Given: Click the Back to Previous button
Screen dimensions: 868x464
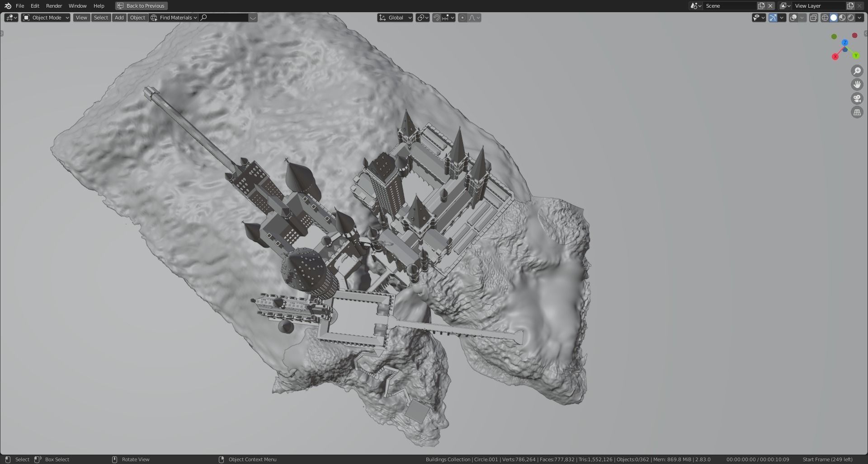Looking at the screenshot, I should coord(142,6).
